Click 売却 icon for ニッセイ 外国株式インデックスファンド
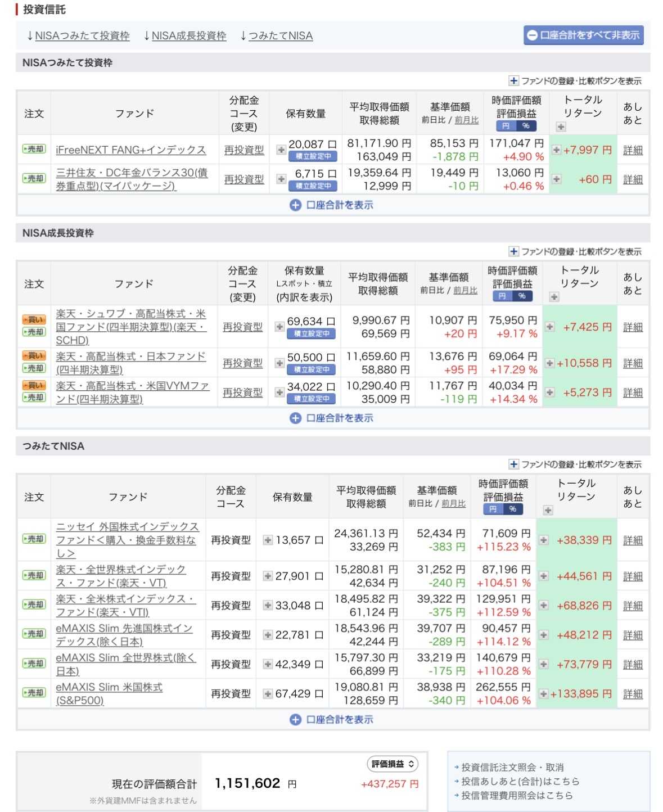 pyautogui.click(x=34, y=539)
